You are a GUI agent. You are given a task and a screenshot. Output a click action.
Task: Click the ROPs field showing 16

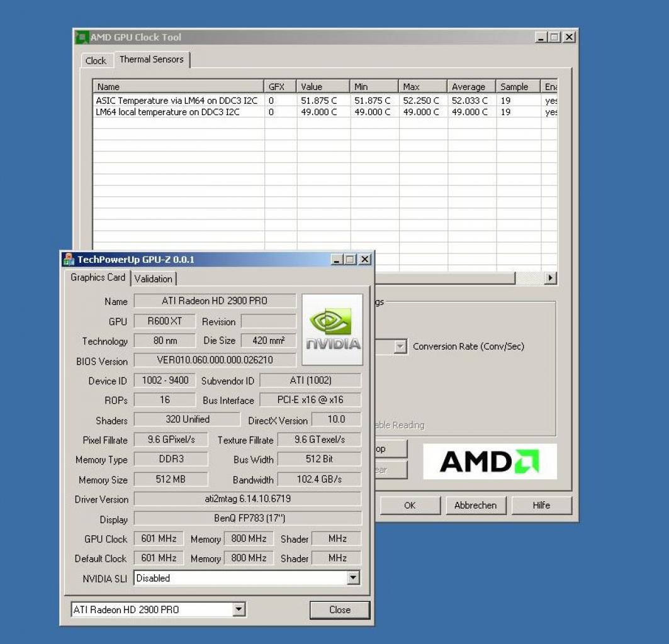165,399
